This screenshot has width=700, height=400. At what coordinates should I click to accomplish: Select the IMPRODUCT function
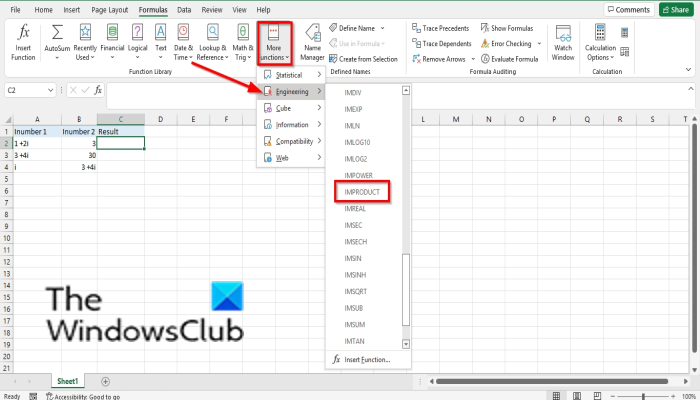(x=362, y=192)
